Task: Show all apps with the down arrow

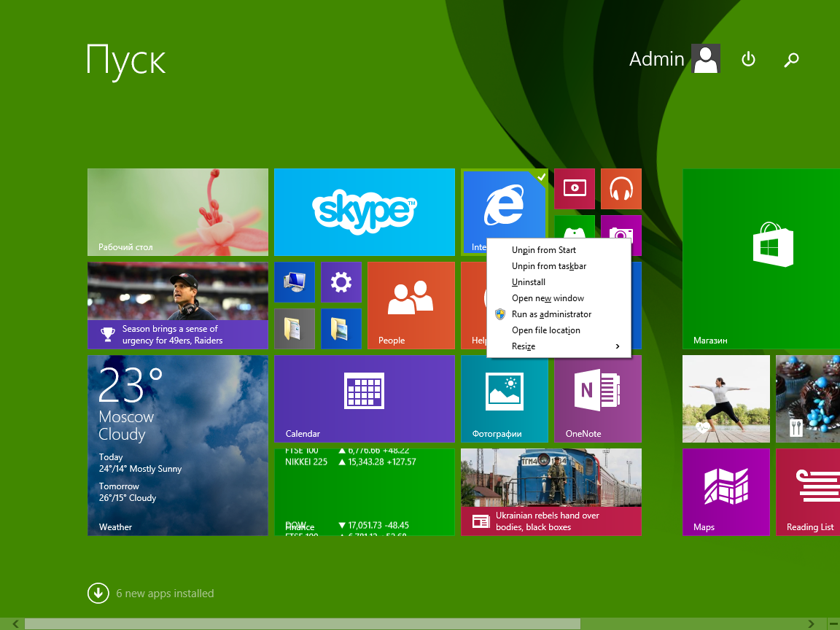Action: point(98,593)
